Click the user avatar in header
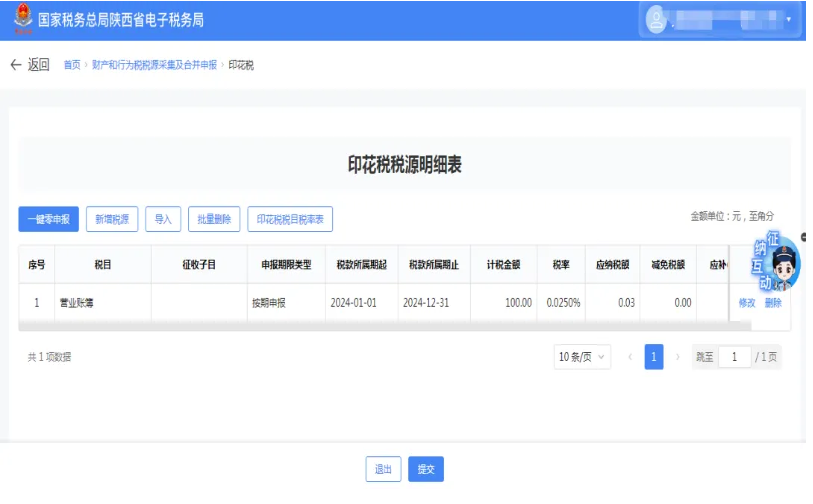Viewport: 813px width, 504px height. click(x=657, y=20)
